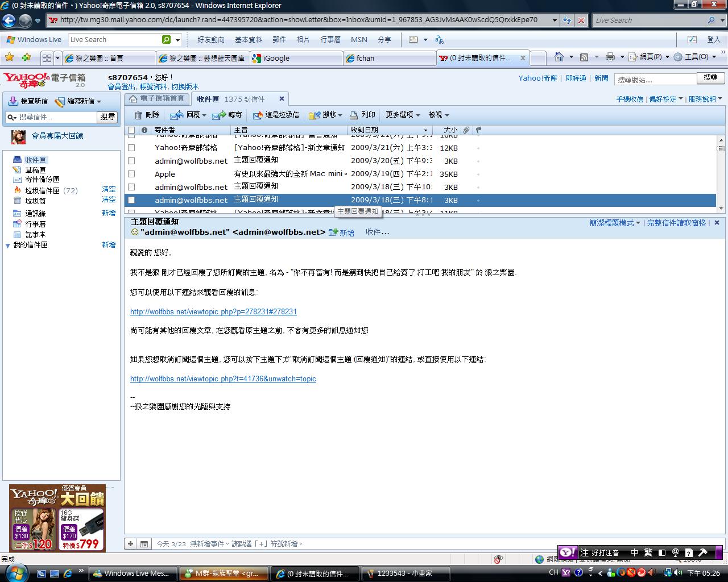Open 垃圾信件匣 spam folder in sidebar
728x582 pixels.
pos(42,190)
